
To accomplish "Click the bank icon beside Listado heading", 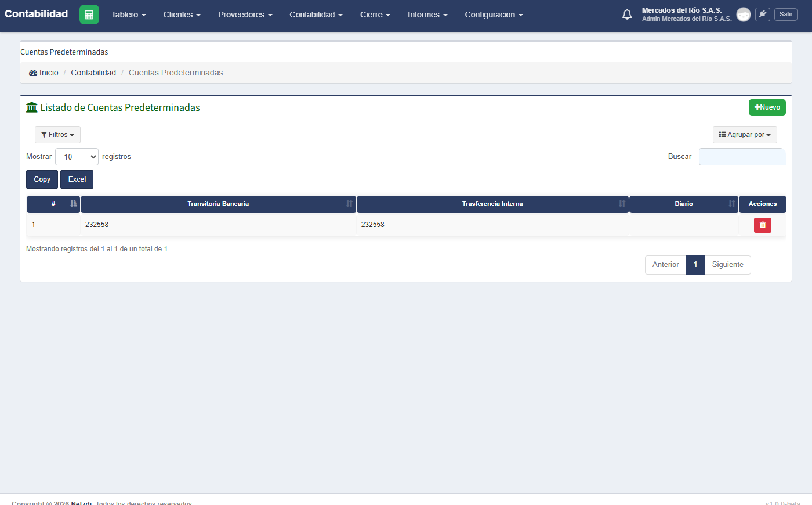I will pyautogui.click(x=32, y=107).
